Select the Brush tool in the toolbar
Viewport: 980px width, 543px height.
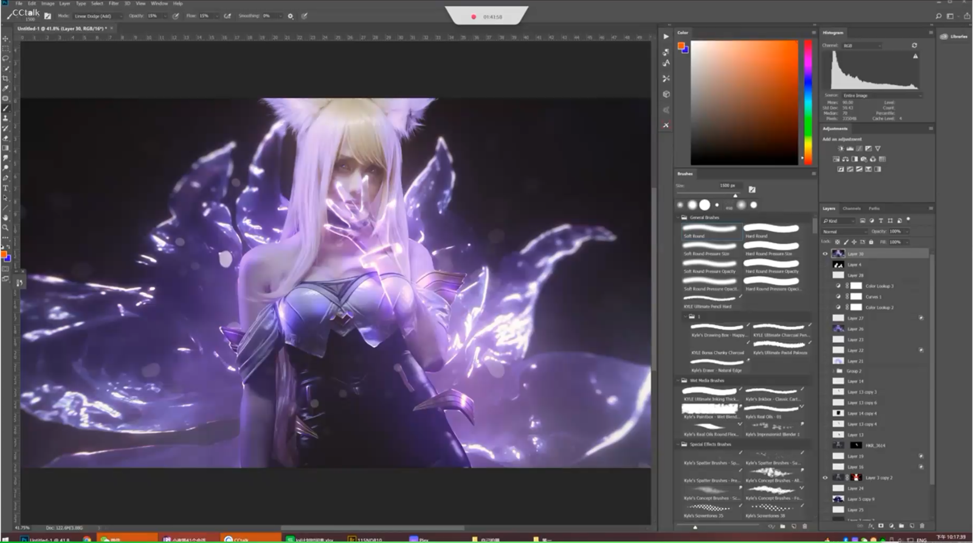click(5, 108)
